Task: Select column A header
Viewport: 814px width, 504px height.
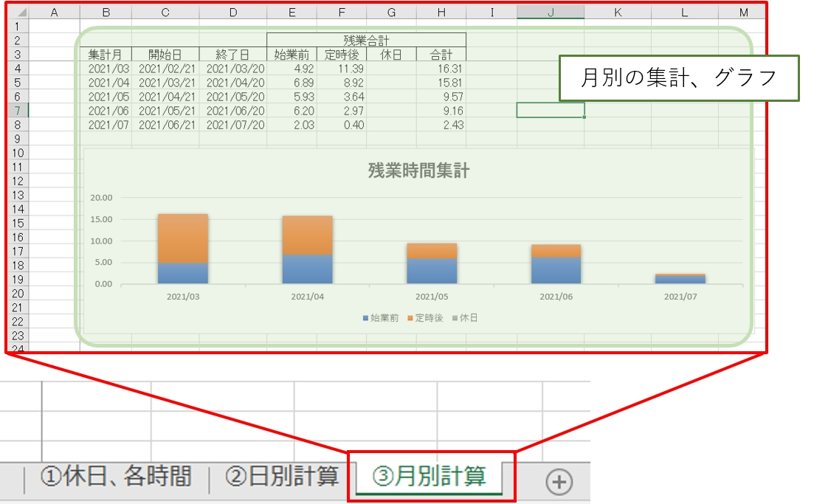Action: 54,12
